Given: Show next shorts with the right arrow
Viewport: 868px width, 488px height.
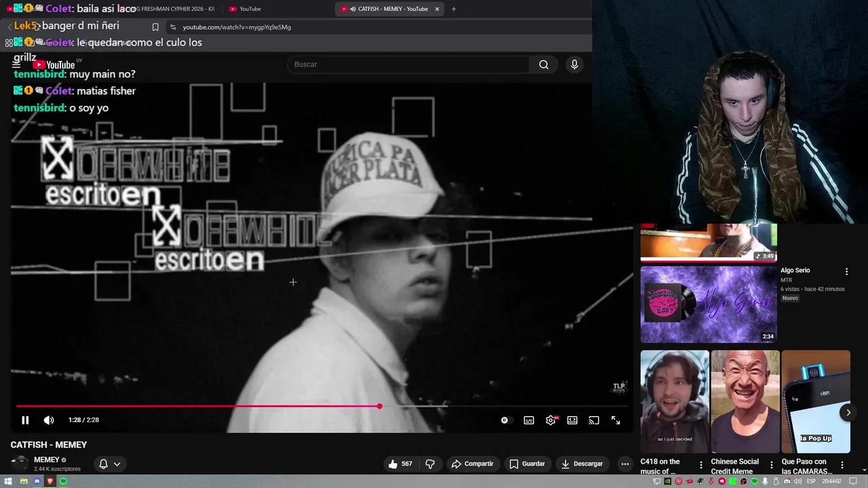Looking at the screenshot, I should click(x=848, y=412).
